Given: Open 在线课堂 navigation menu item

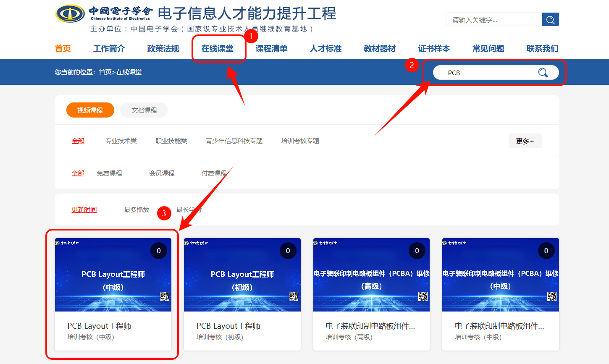Looking at the screenshot, I should click(x=217, y=49).
